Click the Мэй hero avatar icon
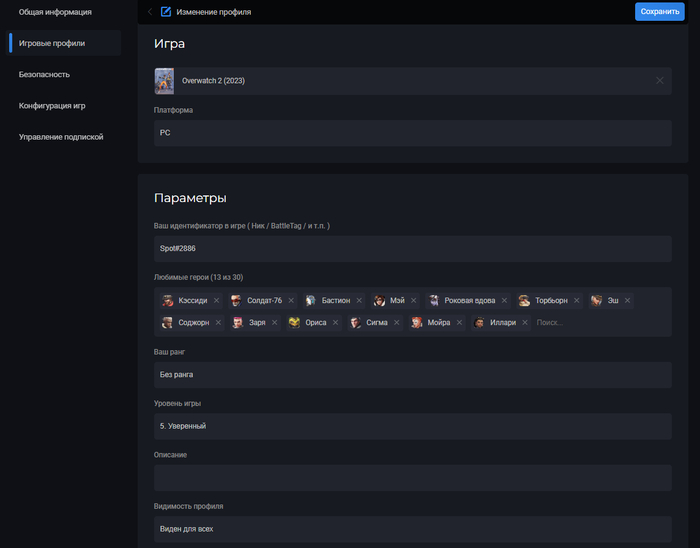The height and width of the screenshot is (548, 700). coord(380,300)
